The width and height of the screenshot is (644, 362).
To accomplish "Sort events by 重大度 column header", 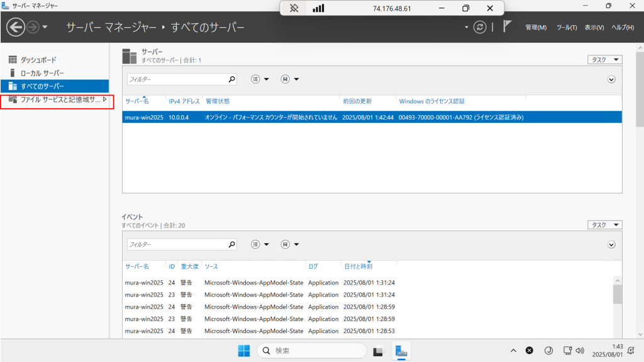I will point(190,266).
